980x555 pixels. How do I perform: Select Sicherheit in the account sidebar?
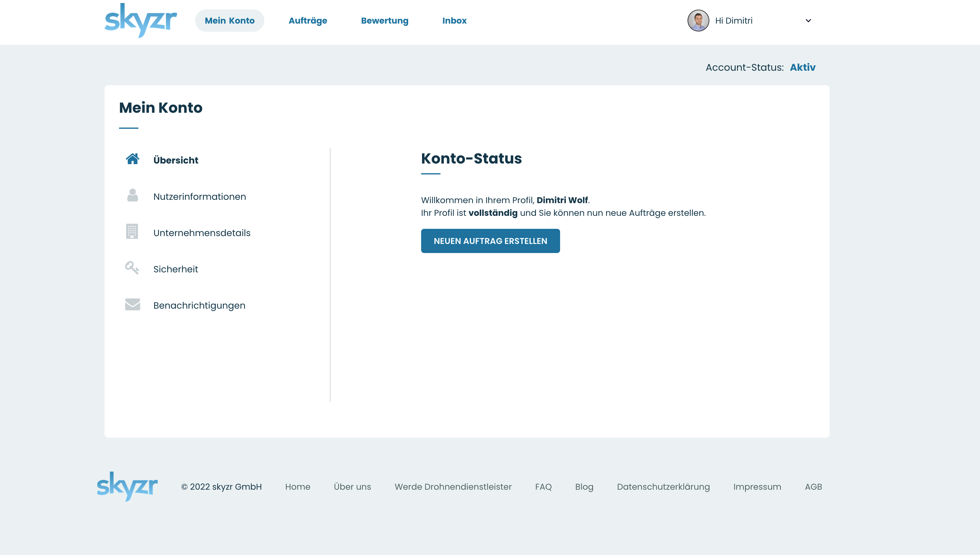coord(176,269)
